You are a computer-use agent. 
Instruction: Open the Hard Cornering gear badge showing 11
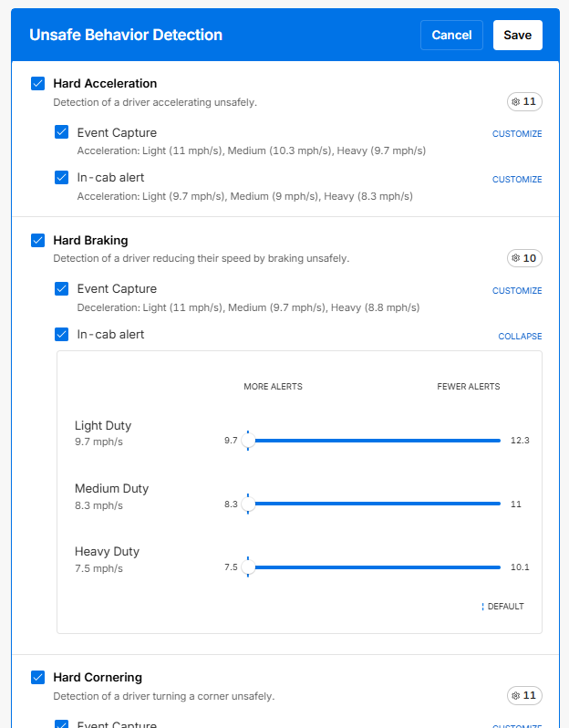pyautogui.click(x=524, y=695)
